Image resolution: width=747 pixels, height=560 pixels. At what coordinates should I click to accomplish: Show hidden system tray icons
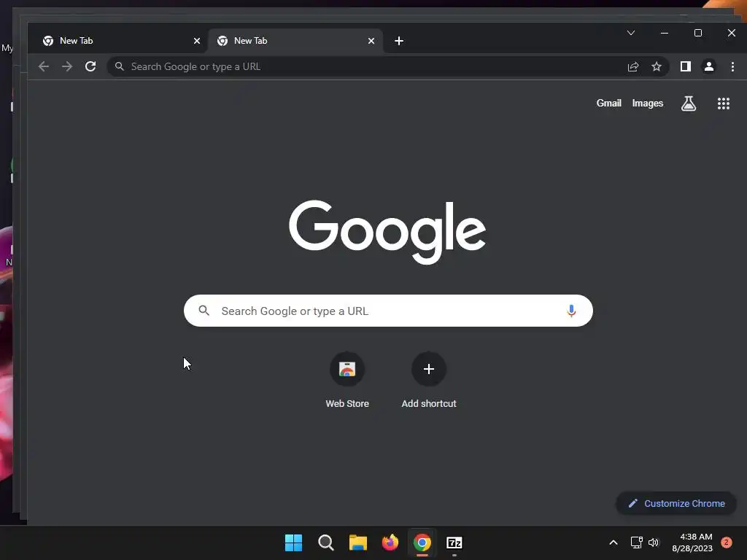click(614, 542)
